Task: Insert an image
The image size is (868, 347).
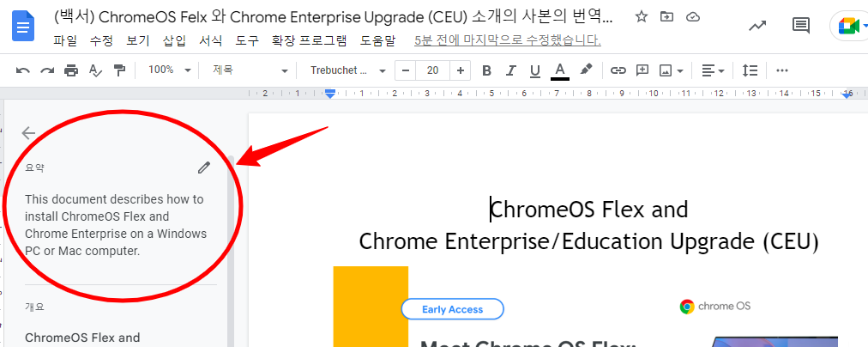Action: 666,70
